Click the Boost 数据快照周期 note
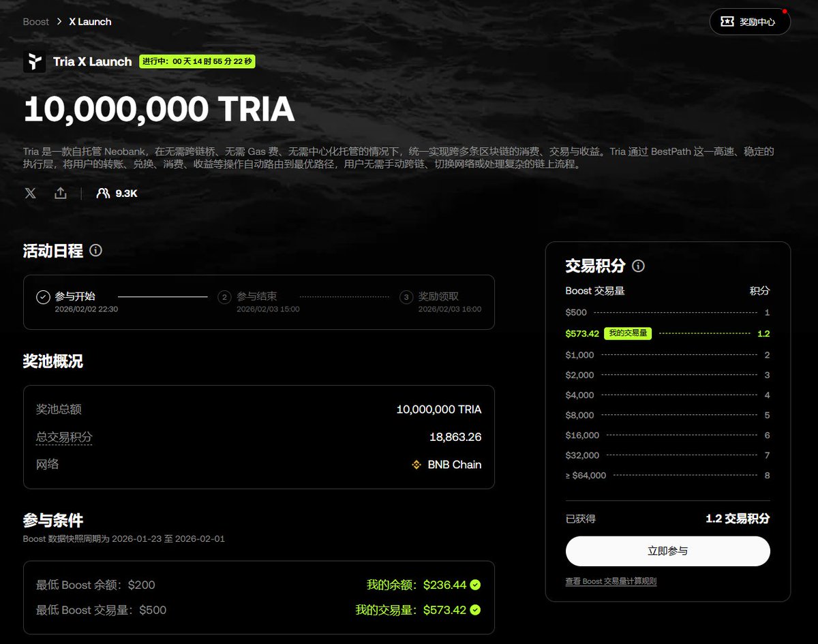 click(x=124, y=538)
